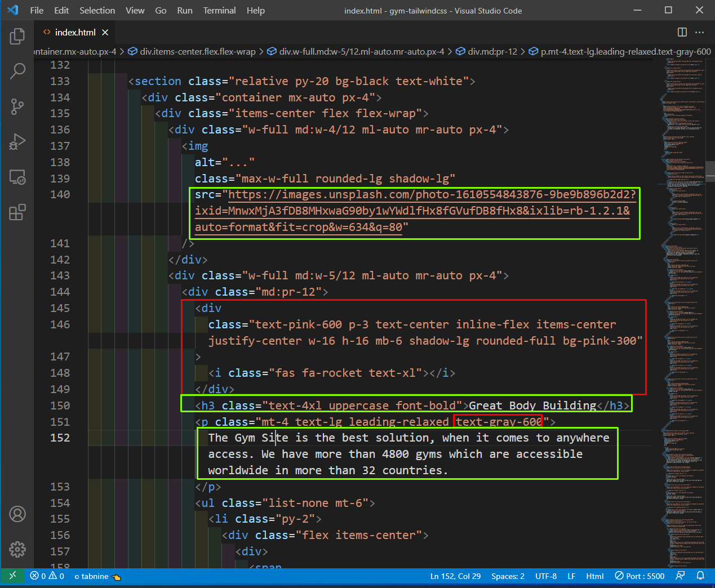Open Remote Explorer icon in activity bar

17,177
